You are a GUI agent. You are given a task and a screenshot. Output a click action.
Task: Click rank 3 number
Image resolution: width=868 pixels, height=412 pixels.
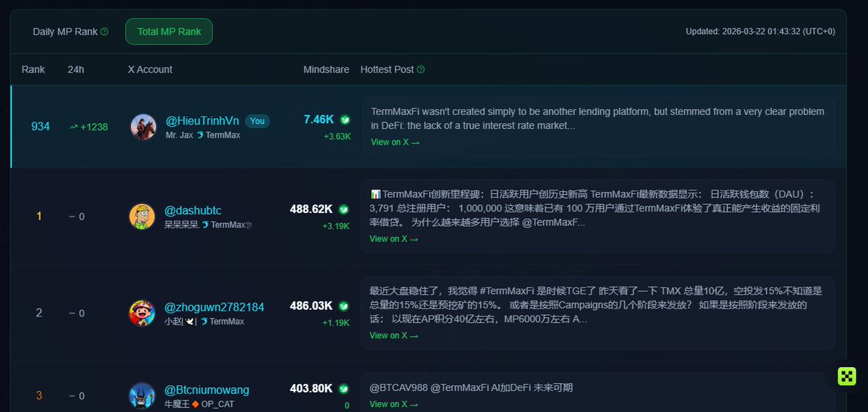pos(39,395)
